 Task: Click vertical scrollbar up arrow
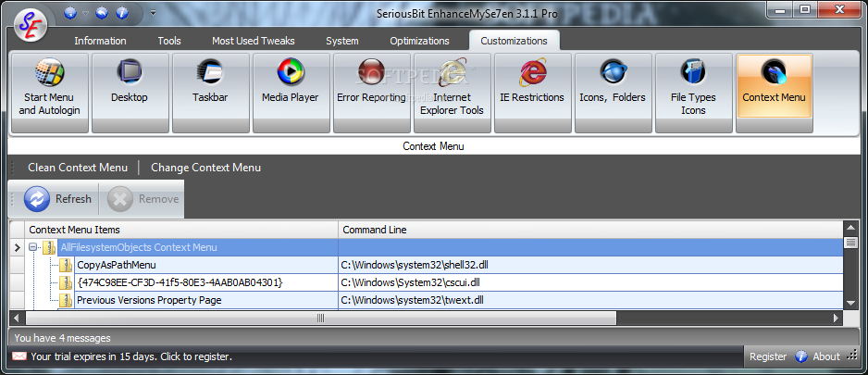click(x=850, y=228)
